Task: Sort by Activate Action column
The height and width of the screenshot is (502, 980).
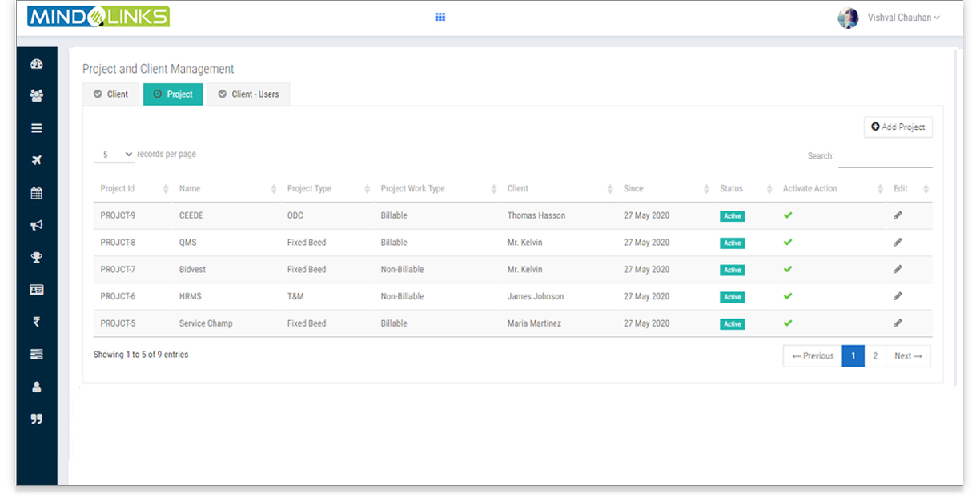Action: point(832,189)
